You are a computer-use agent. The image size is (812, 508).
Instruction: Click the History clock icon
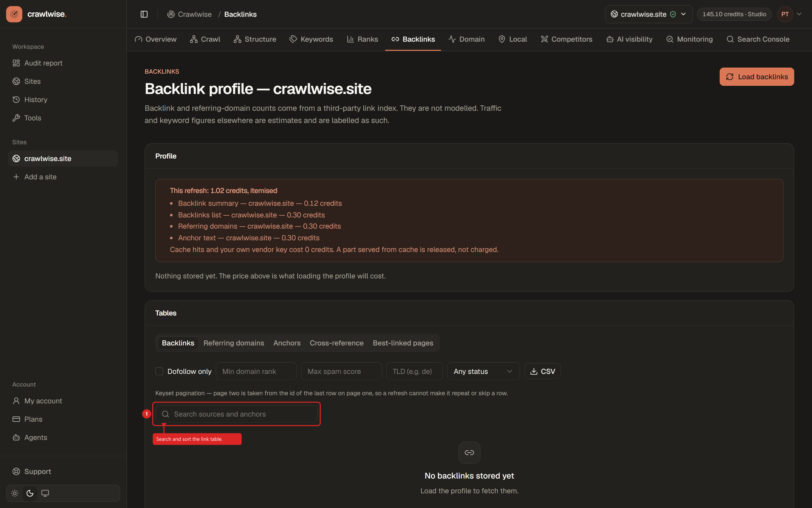16,100
